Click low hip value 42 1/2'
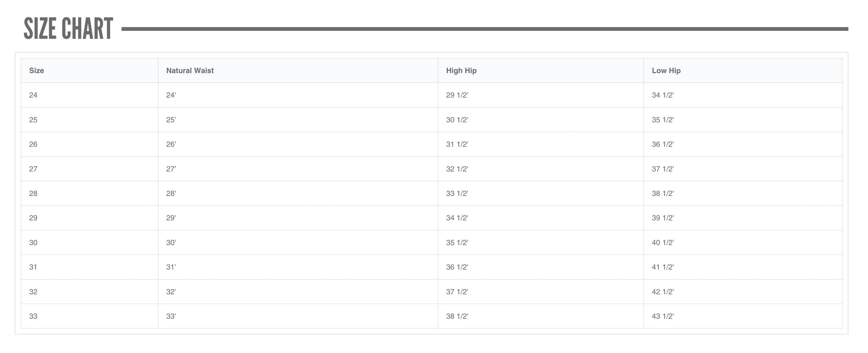 663,292
